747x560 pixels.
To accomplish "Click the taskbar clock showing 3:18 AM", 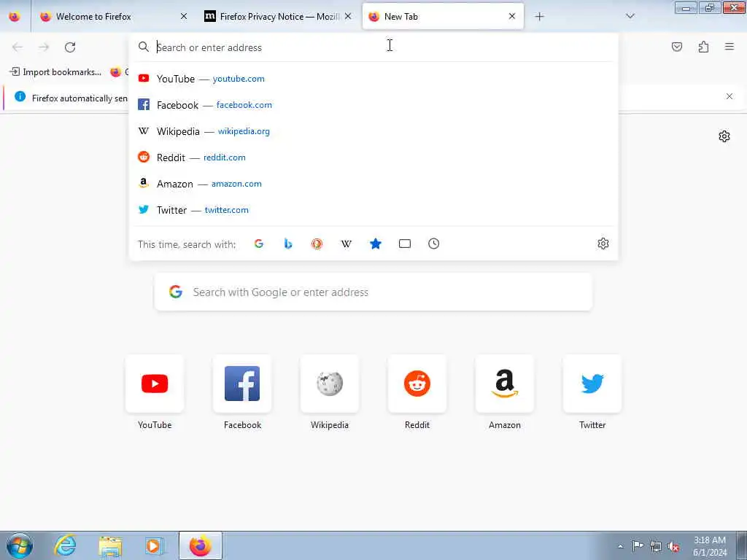I will click(710, 546).
